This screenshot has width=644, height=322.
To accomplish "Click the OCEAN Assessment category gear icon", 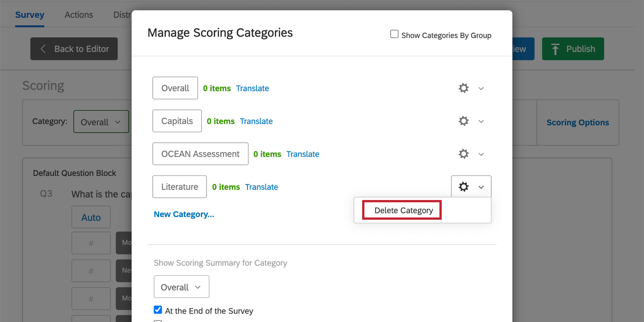I will pyautogui.click(x=463, y=154).
